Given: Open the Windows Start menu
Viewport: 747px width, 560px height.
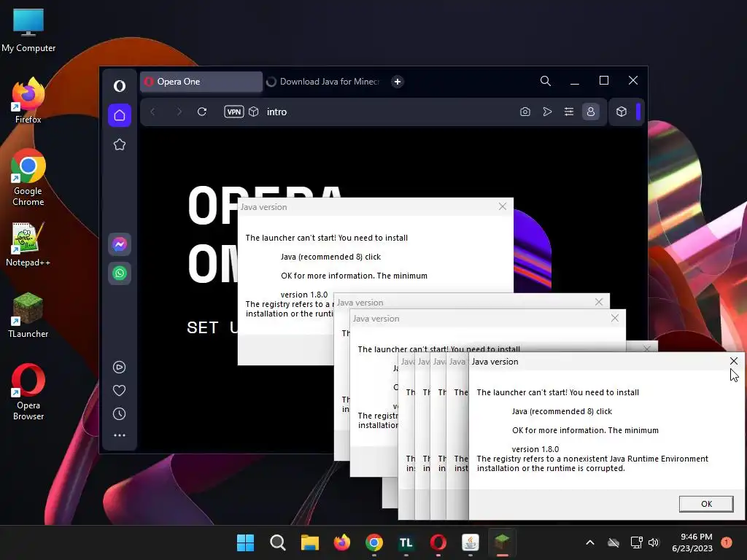Looking at the screenshot, I should pyautogui.click(x=245, y=542).
